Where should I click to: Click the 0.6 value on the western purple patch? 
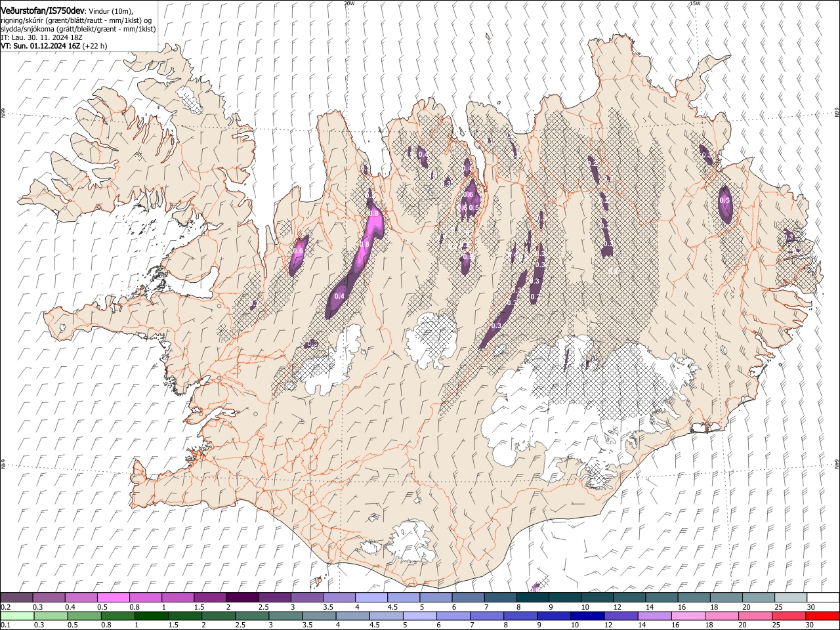point(298,251)
